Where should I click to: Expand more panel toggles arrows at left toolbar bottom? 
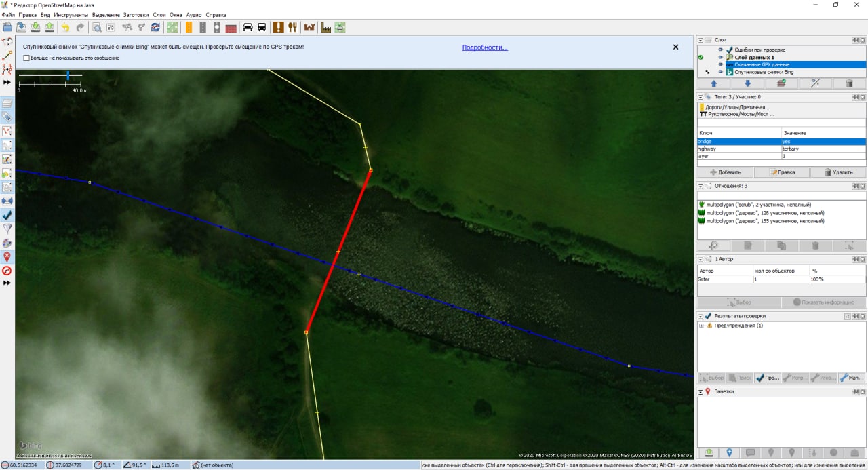(7, 283)
